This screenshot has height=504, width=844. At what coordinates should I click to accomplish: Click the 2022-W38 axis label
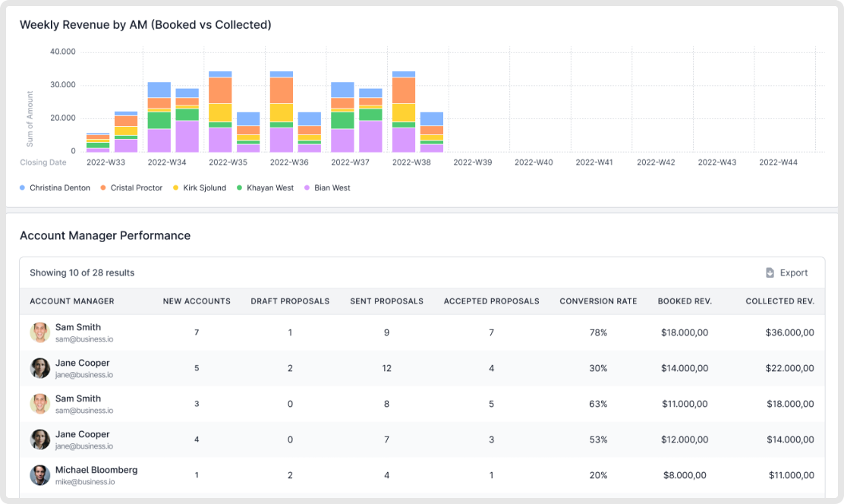[412, 162]
